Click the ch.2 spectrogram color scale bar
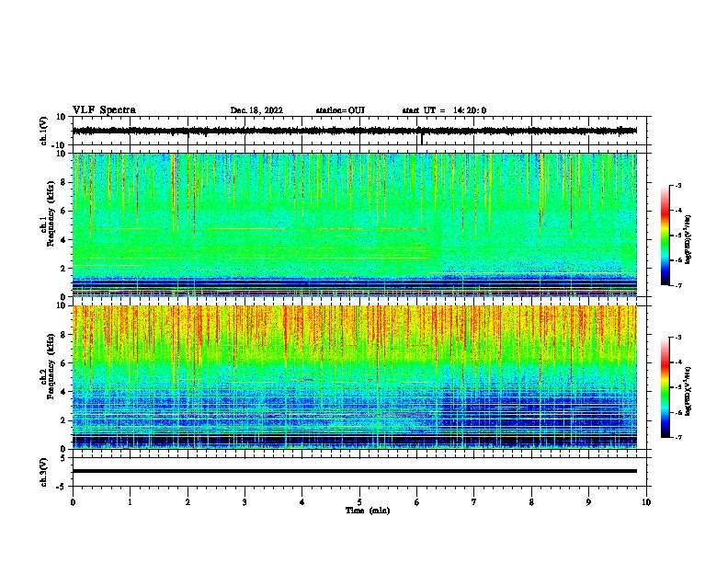 [x=665, y=387]
